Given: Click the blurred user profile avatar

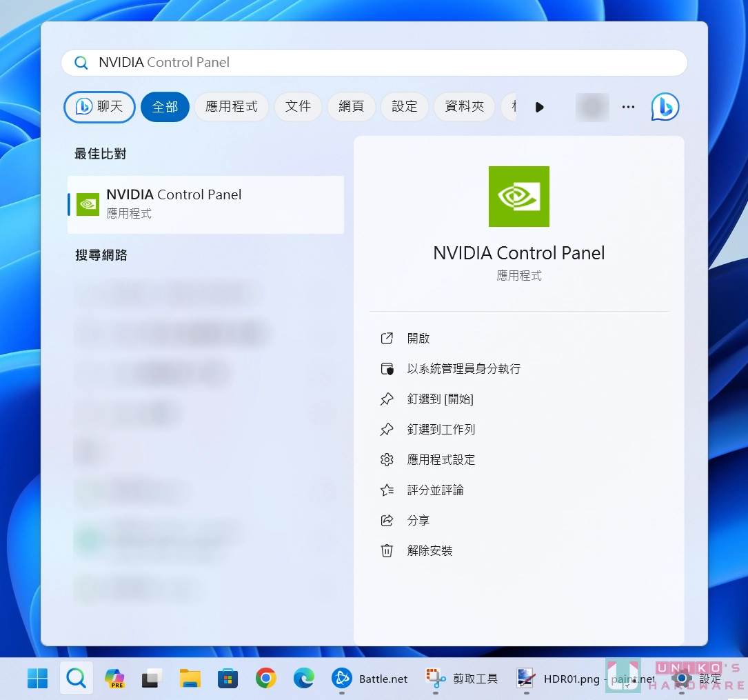Looking at the screenshot, I should pos(592,107).
